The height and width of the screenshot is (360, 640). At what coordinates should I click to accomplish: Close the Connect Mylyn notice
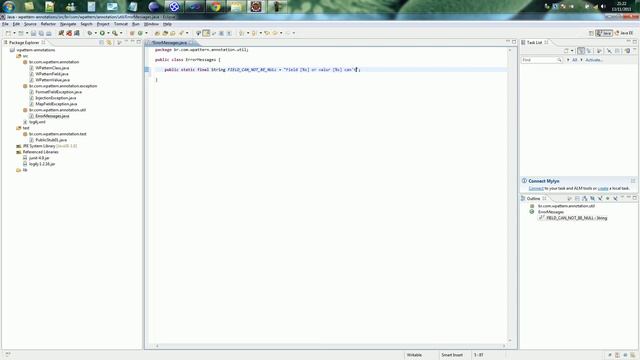633,181
